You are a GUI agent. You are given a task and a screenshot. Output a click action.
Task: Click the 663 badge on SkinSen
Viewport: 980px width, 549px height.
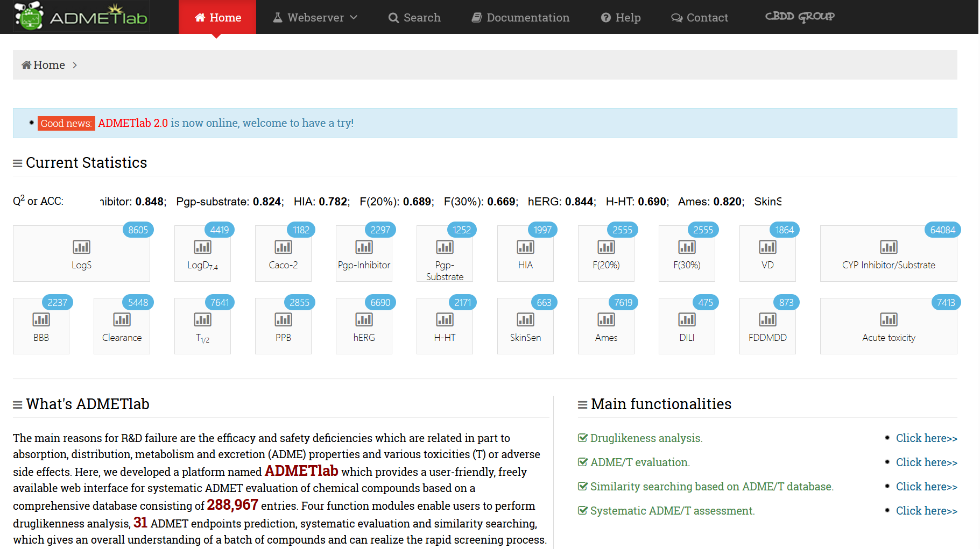pos(544,302)
